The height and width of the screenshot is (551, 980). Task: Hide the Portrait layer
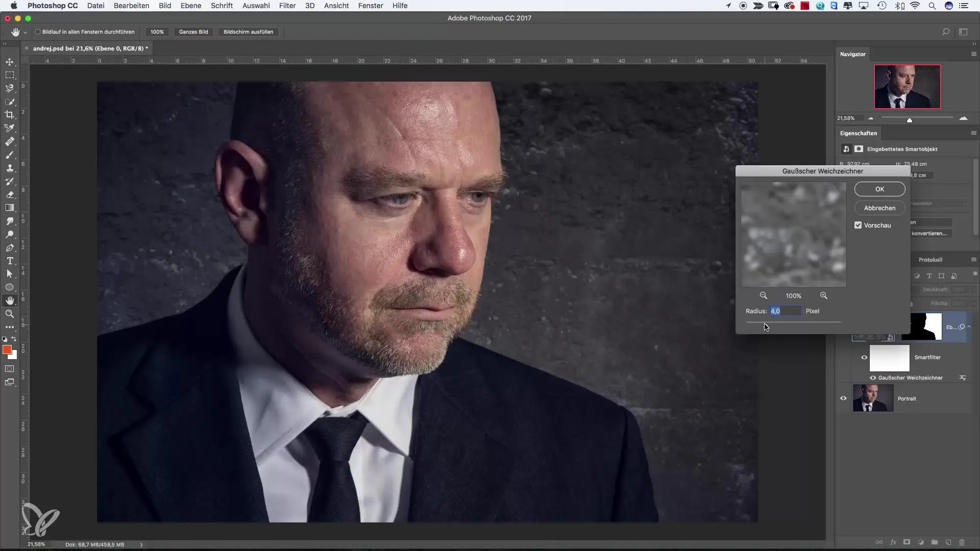pyautogui.click(x=843, y=398)
